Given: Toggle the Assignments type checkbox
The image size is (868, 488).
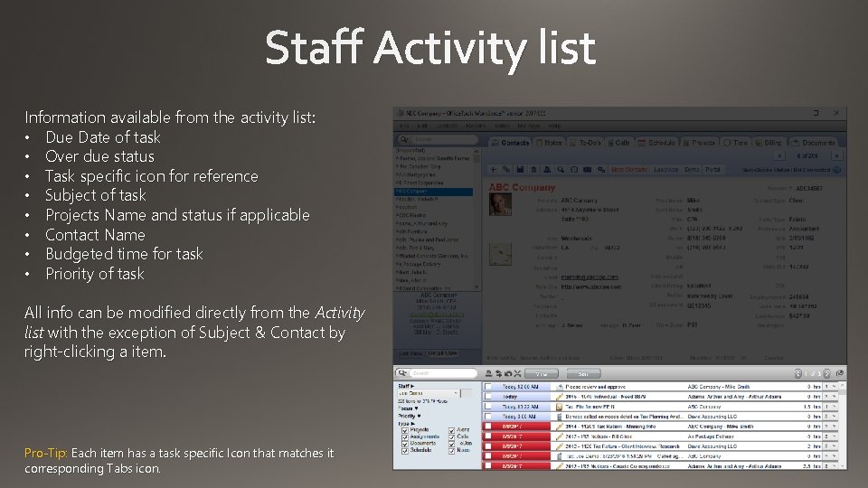Looking at the screenshot, I should [x=405, y=437].
